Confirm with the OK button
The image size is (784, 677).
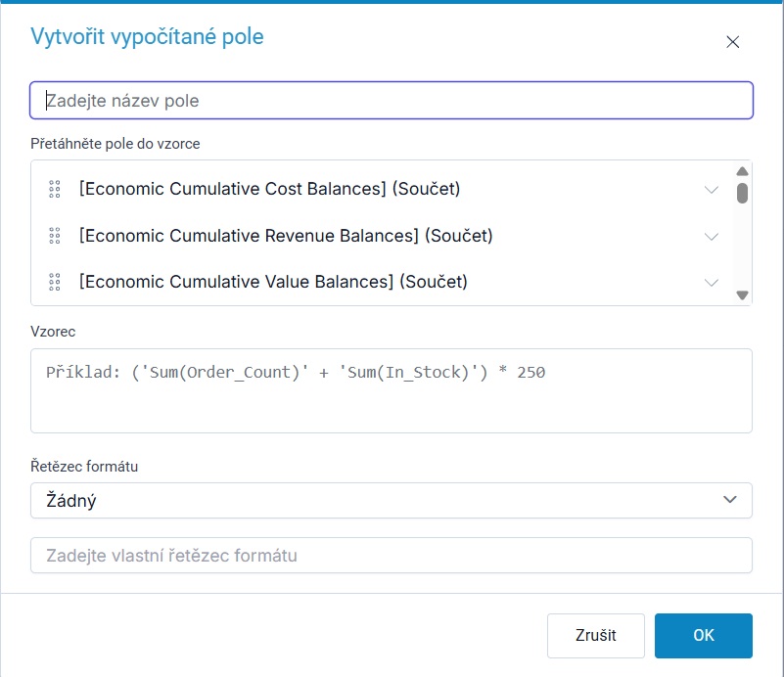point(703,636)
